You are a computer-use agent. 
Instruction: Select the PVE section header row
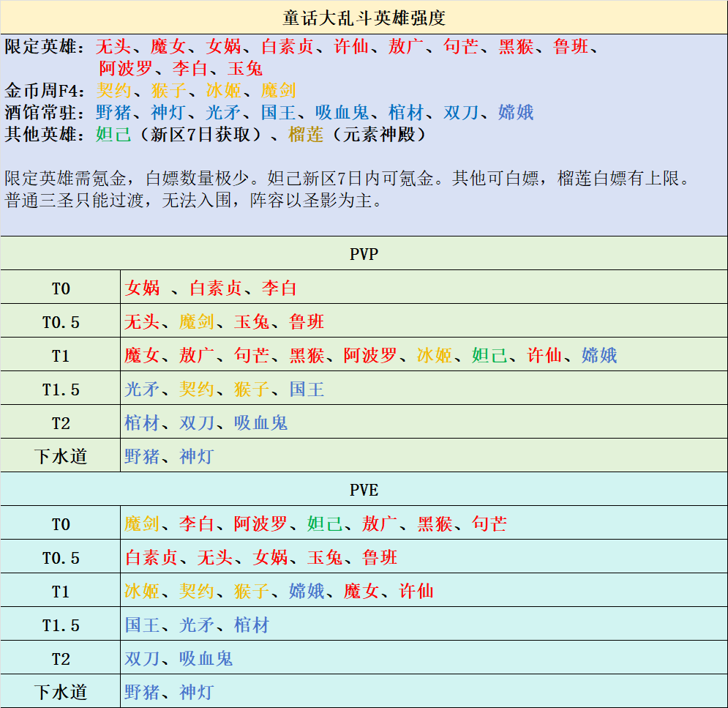point(364,490)
